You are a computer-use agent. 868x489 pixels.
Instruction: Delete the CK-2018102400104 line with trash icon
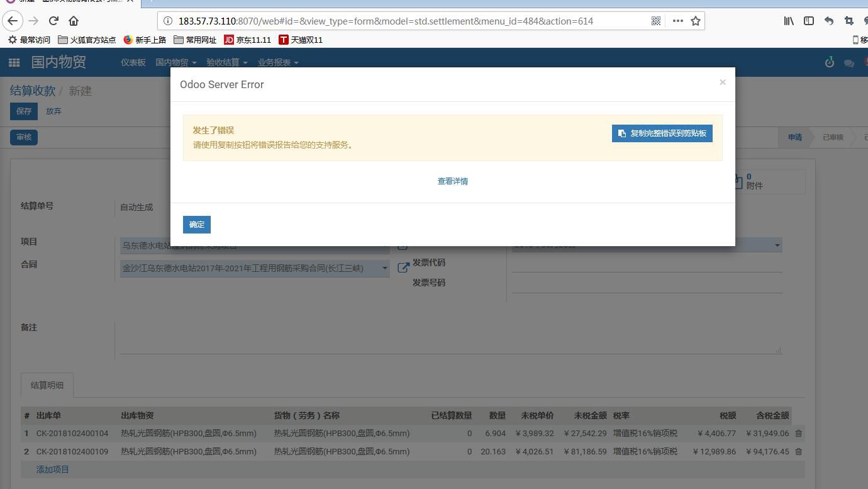click(x=798, y=434)
